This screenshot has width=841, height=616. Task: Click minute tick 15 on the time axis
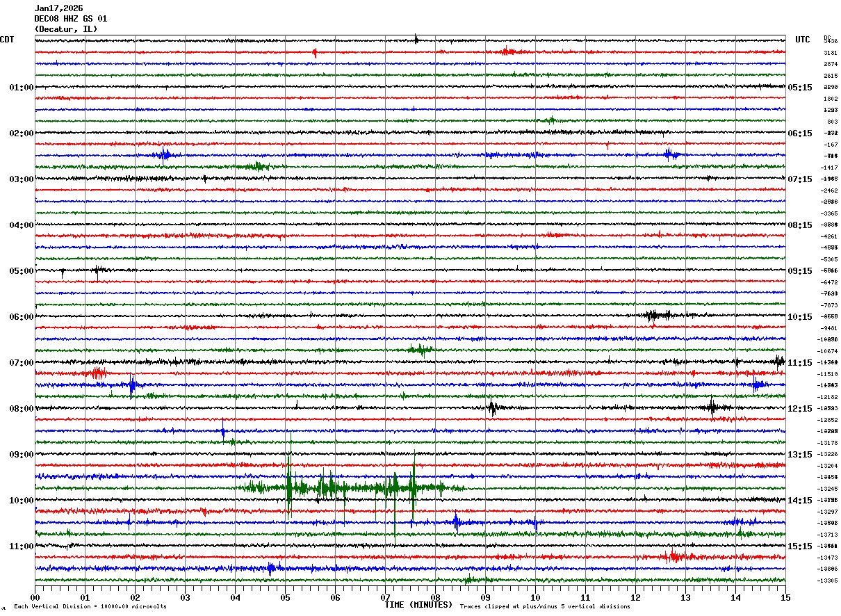click(785, 597)
